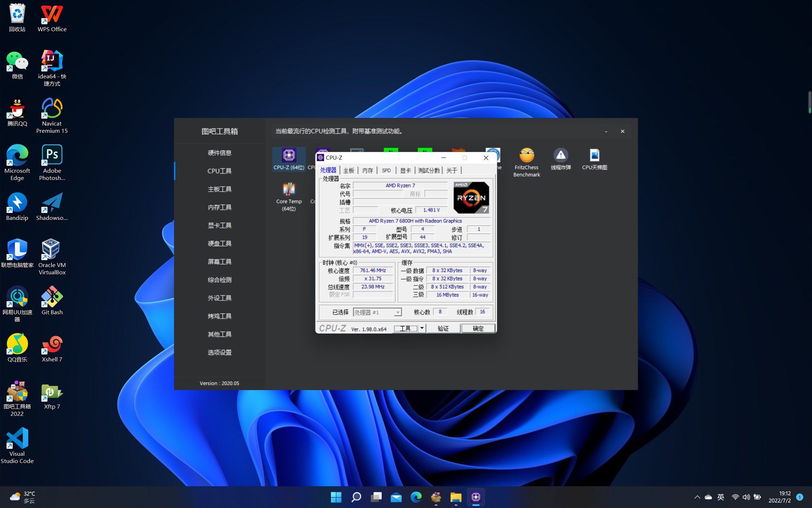The height and width of the screenshot is (508, 812).
Task: Open Microsoft Edge desktop shortcut
Action: [x=17, y=163]
